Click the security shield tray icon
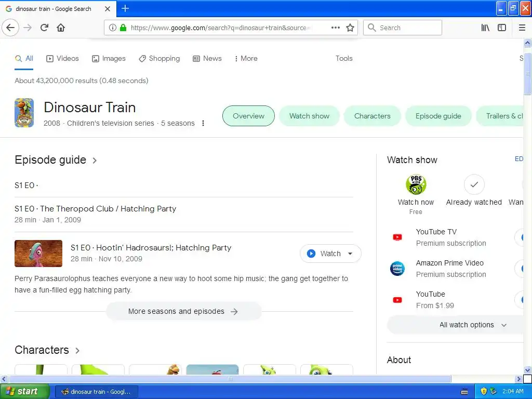Viewport: 532px width, 399px height. coord(484,391)
